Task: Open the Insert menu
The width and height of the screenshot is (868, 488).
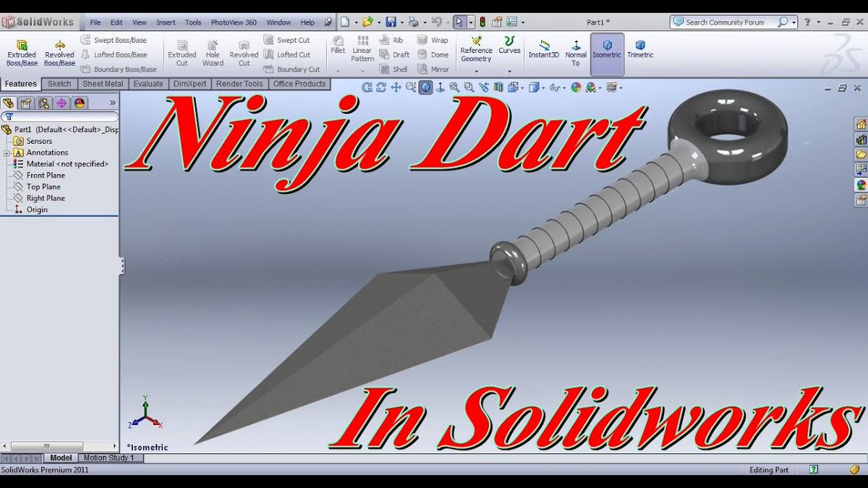Action: [166, 22]
